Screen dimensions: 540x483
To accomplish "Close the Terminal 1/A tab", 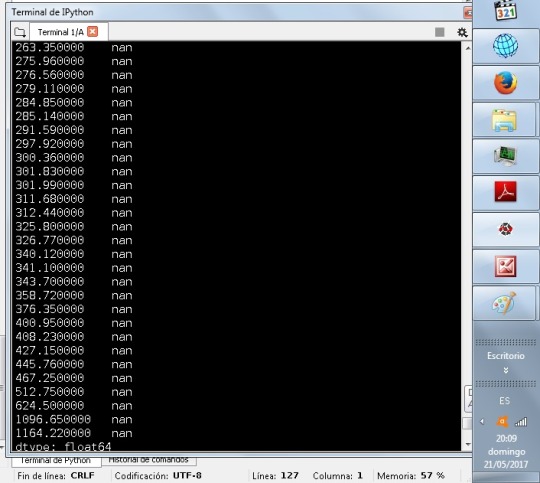I will [x=92, y=32].
